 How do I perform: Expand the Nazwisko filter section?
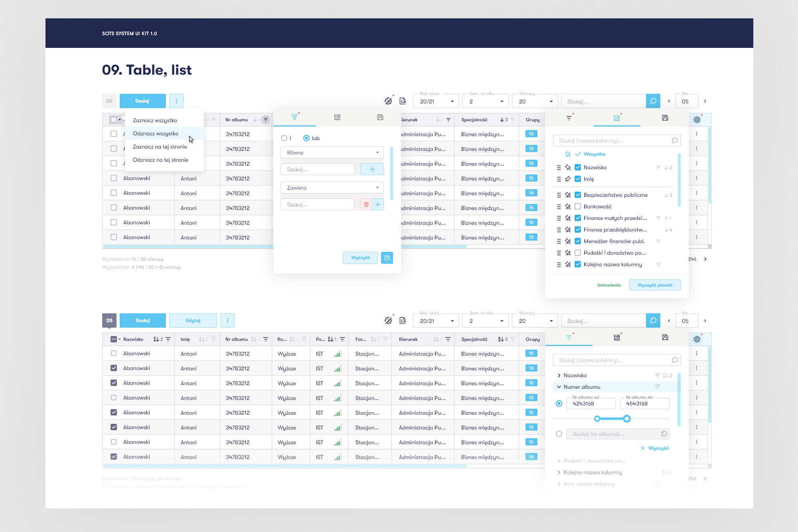(x=559, y=375)
